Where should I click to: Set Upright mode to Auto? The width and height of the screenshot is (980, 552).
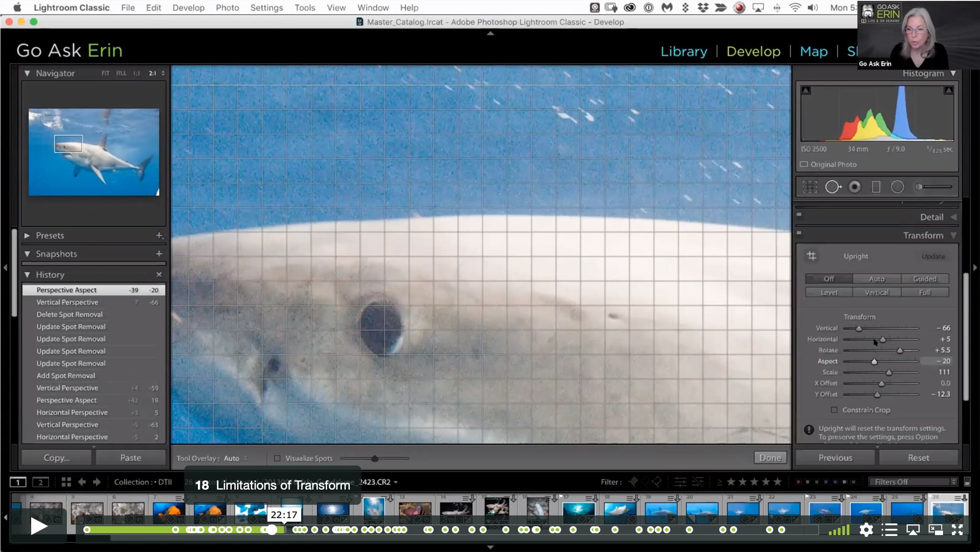(x=877, y=279)
